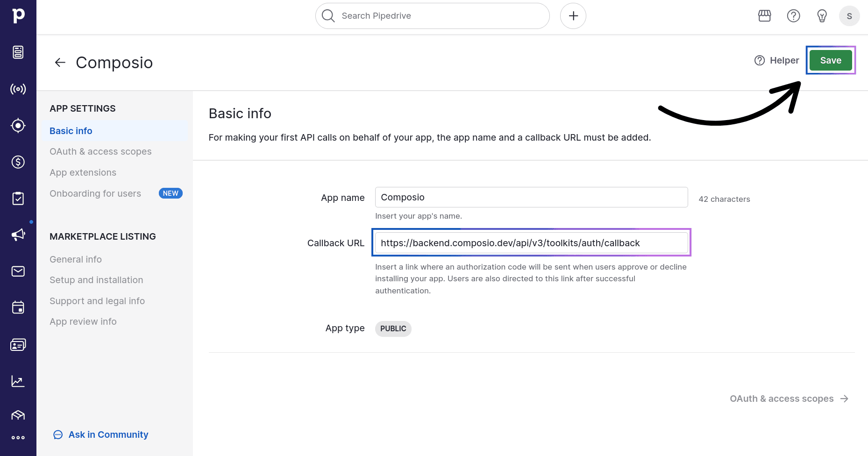Click the "App type" label
Image resolution: width=868 pixels, height=456 pixels.
345,328
